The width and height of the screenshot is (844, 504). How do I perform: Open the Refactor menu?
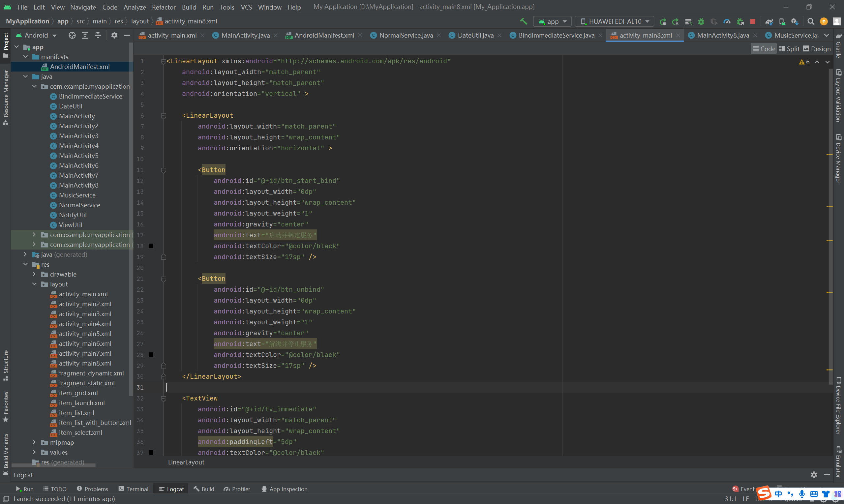pyautogui.click(x=164, y=7)
